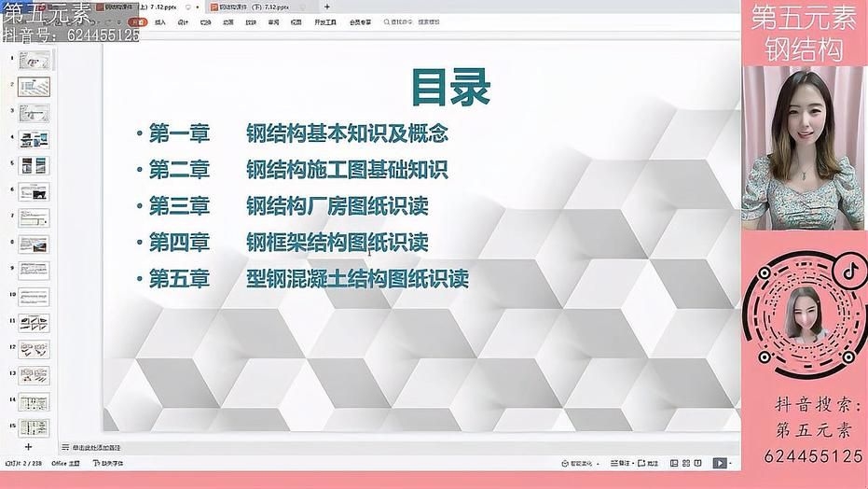Click '第二章 钢结构施工图基础知识' line
The height and width of the screenshot is (489, 868).
point(297,170)
